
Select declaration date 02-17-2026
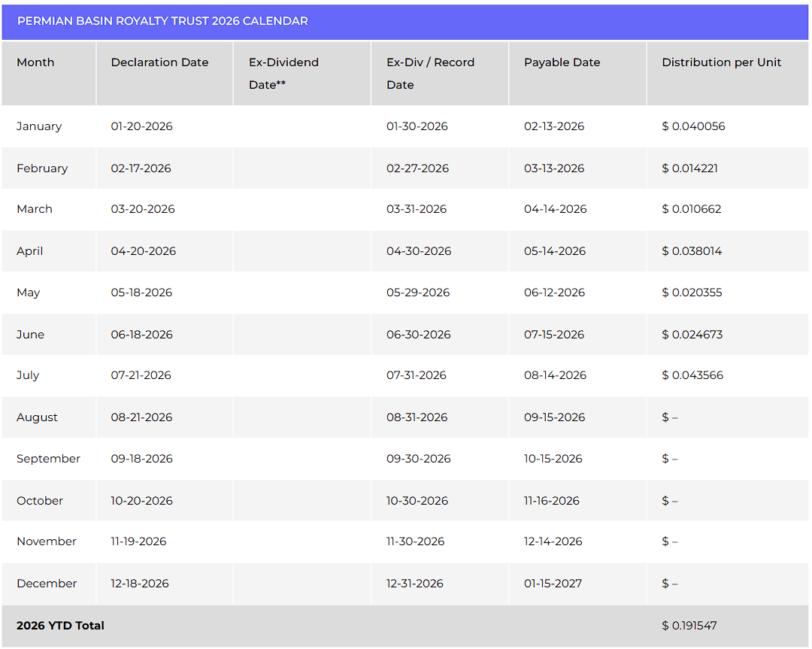click(x=141, y=168)
